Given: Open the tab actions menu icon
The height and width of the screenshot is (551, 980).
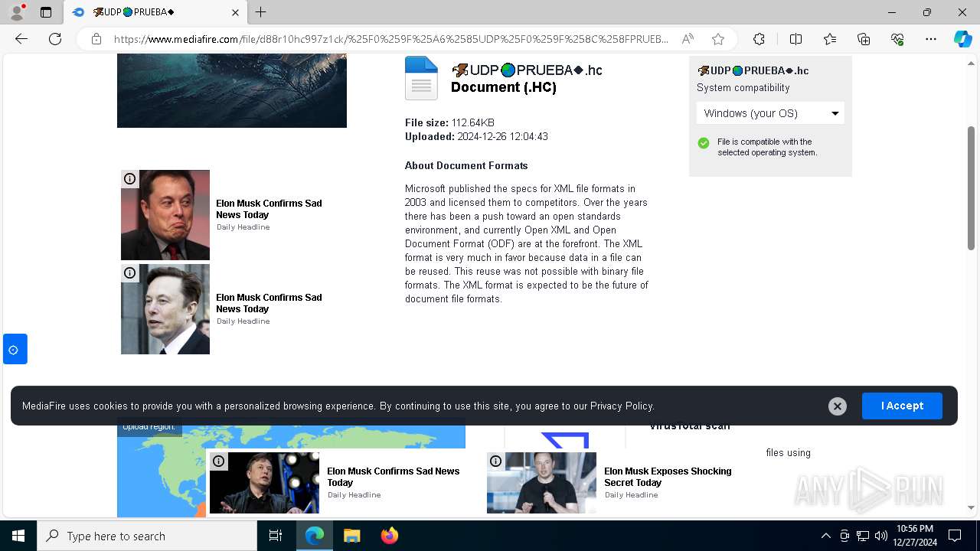Looking at the screenshot, I should pos(46,12).
